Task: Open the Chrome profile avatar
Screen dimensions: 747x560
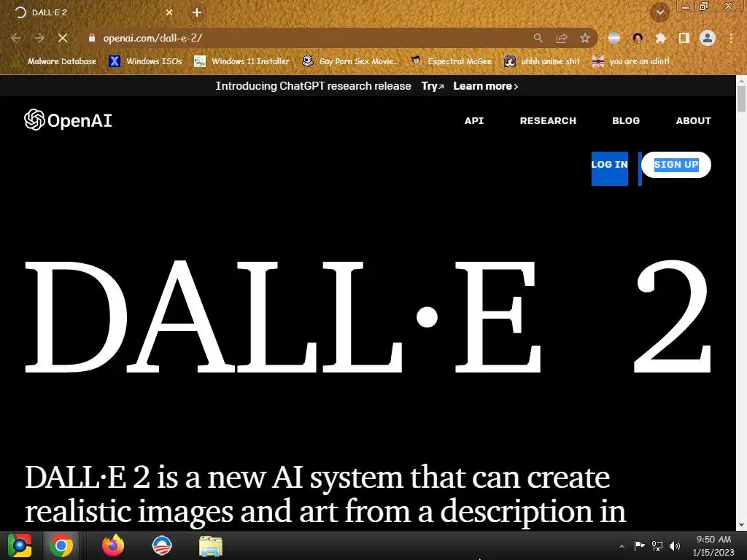Action: 708,38
